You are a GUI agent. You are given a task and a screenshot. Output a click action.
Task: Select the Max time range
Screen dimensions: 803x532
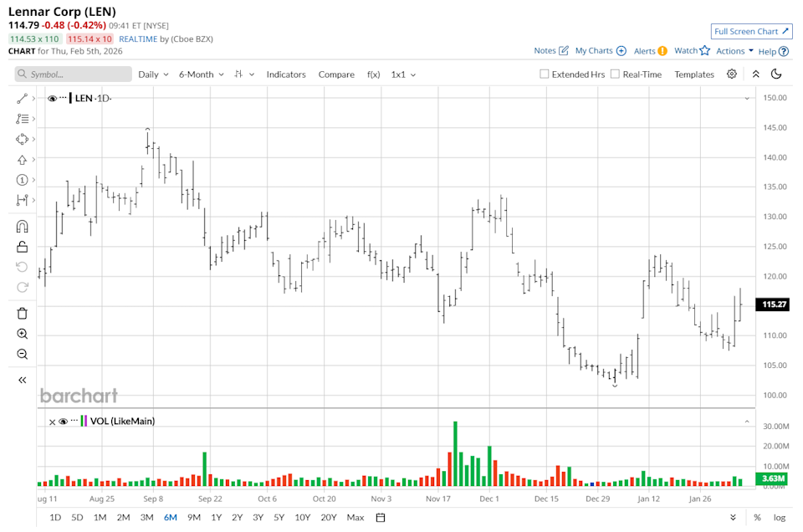click(355, 518)
